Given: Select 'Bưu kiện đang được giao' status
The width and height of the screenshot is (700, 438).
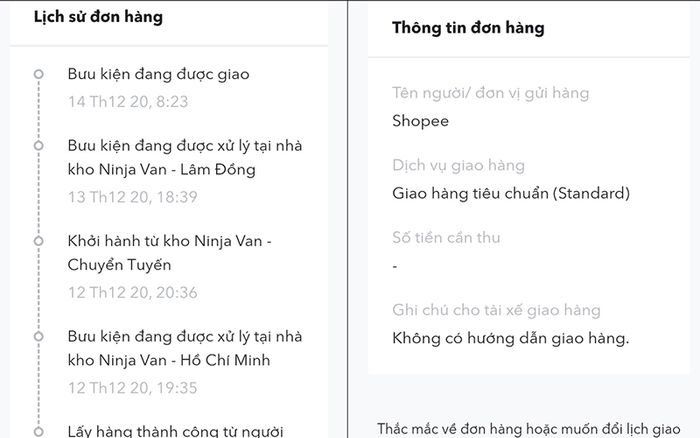Looking at the screenshot, I should tap(158, 74).
